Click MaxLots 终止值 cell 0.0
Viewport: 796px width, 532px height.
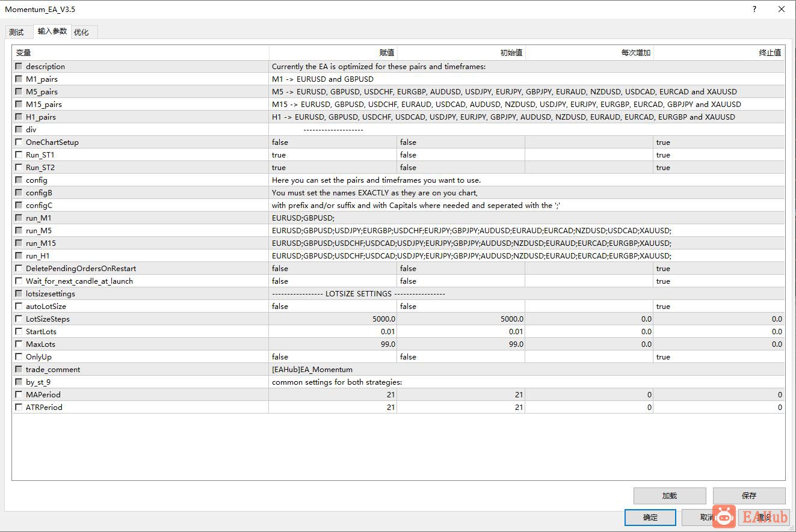(x=719, y=344)
